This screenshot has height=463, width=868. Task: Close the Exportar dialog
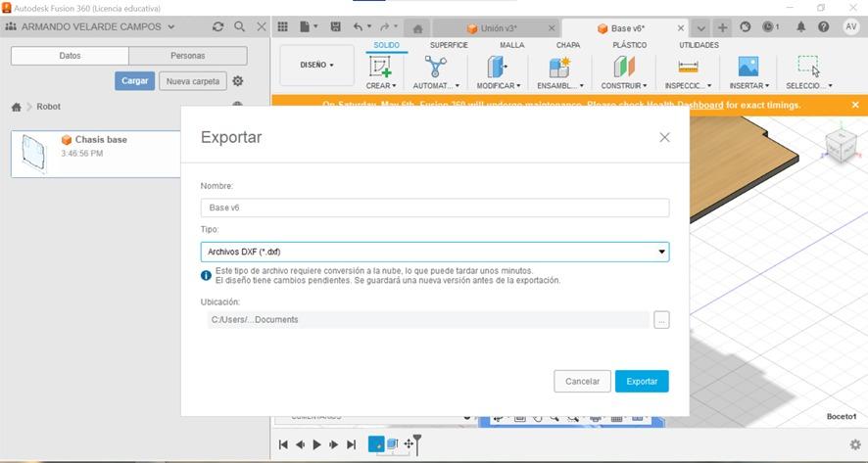pyautogui.click(x=664, y=137)
